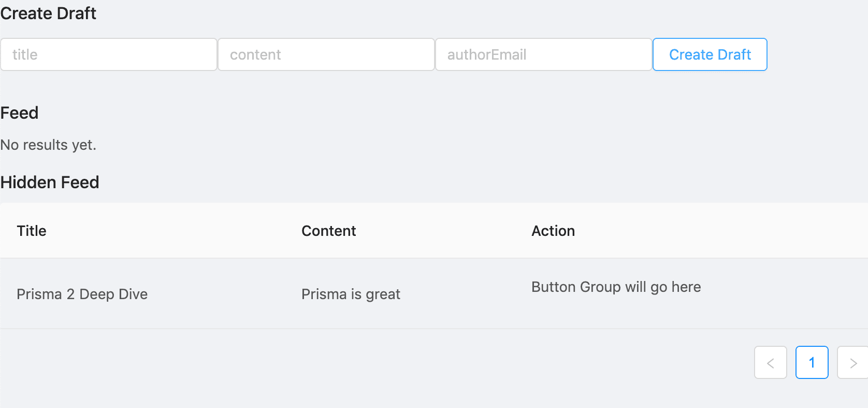Click the Prisma is great content cell
The width and height of the screenshot is (868, 408).
click(x=351, y=294)
